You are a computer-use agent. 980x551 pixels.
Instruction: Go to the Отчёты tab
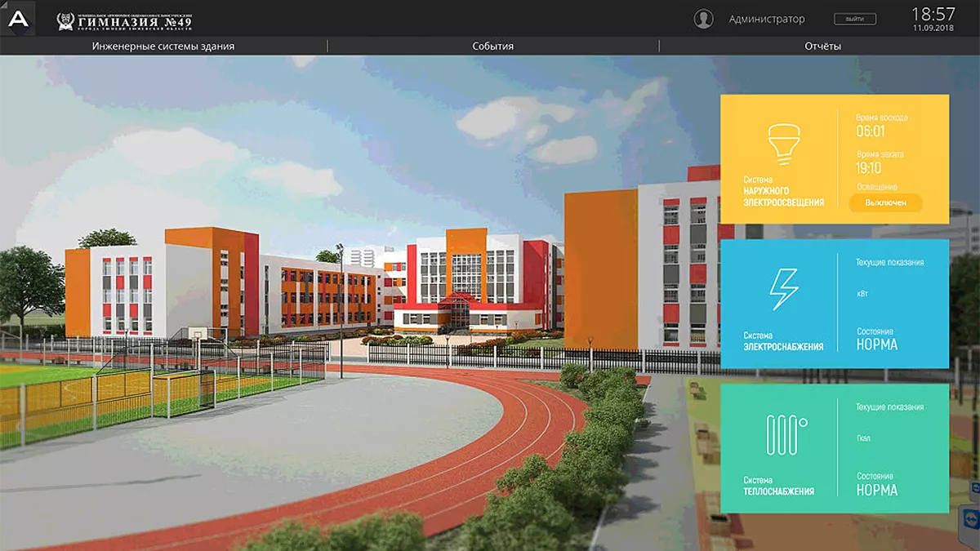pos(822,47)
